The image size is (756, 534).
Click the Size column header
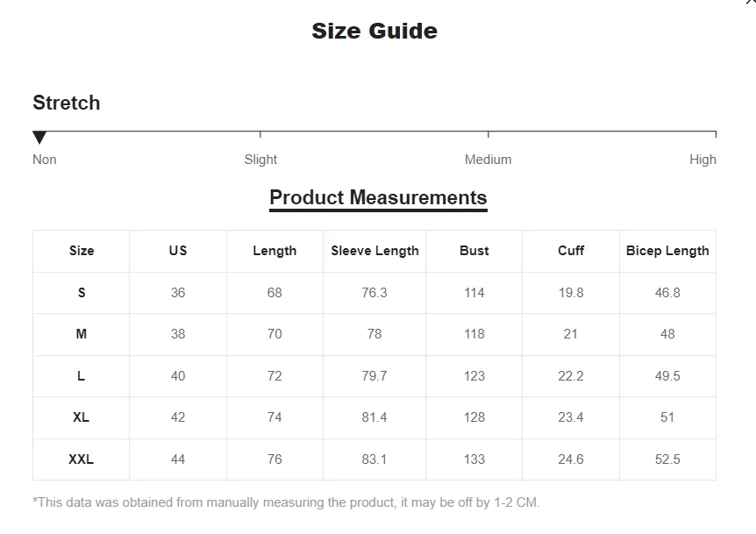pos(82,251)
